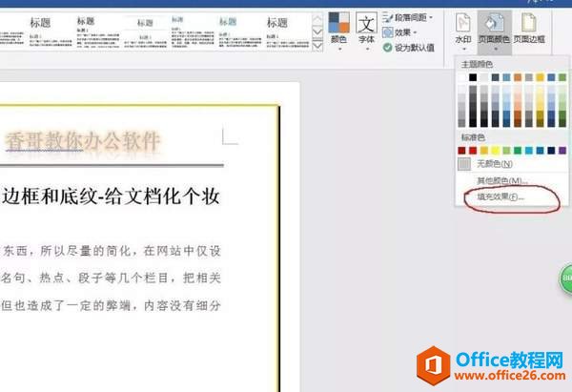Select light green standard color swatch

click(x=506, y=151)
